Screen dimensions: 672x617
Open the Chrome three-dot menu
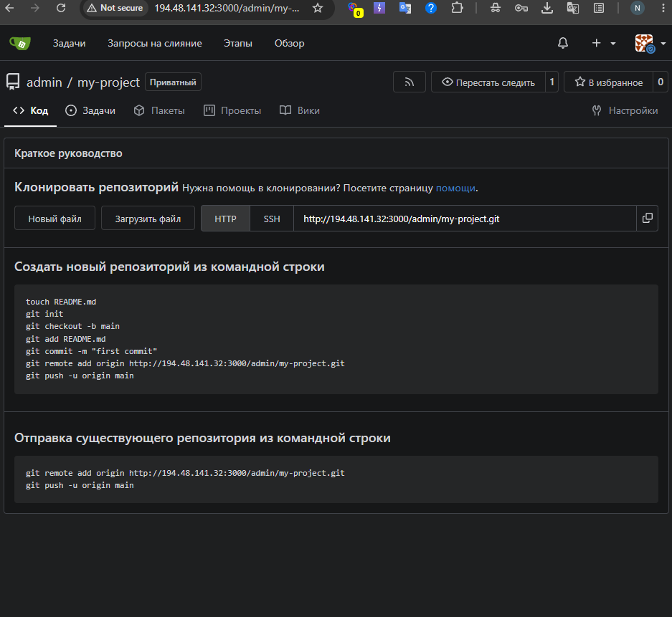[x=663, y=8]
